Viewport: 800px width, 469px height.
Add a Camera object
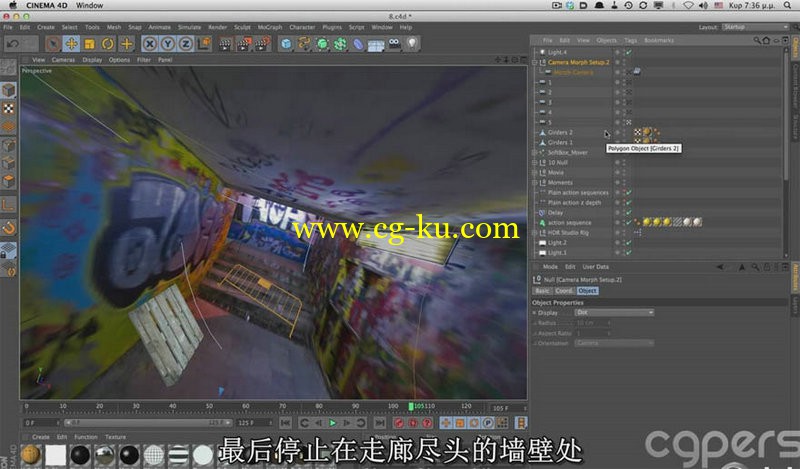pos(394,44)
